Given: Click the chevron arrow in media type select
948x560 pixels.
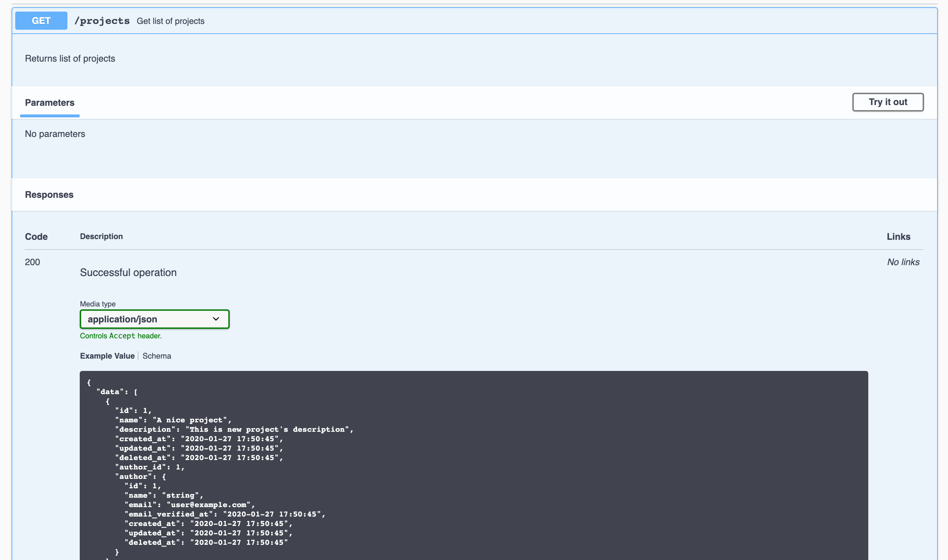Looking at the screenshot, I should (x=216, y=319).
